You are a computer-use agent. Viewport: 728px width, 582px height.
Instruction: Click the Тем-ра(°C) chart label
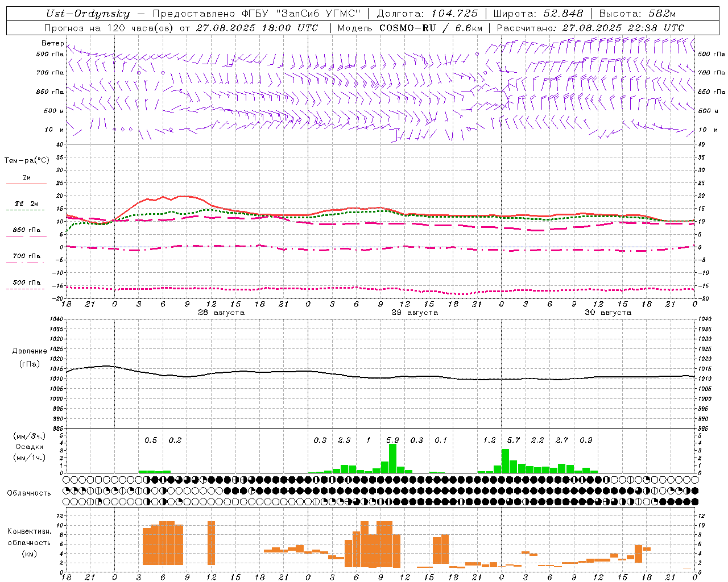(27, 161)
